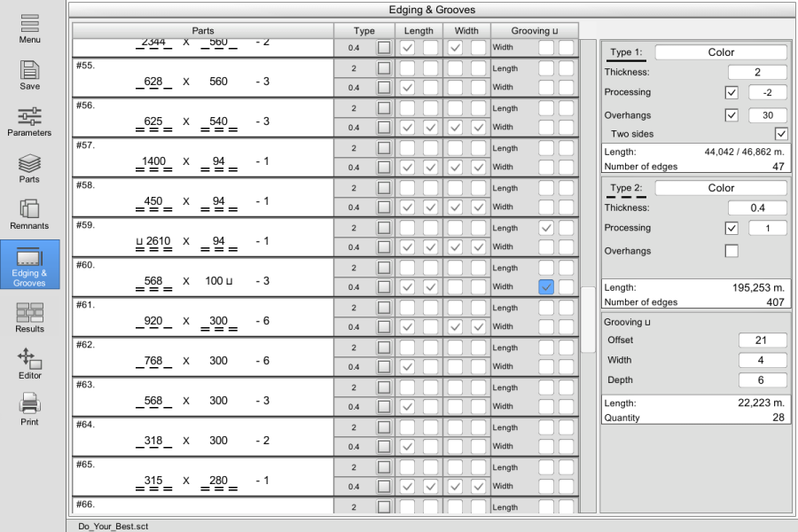Image resolution: width=798 pixels, height=532 pixels.
Task: Edit the Grooving Depth field
Action: click(763, 379)
